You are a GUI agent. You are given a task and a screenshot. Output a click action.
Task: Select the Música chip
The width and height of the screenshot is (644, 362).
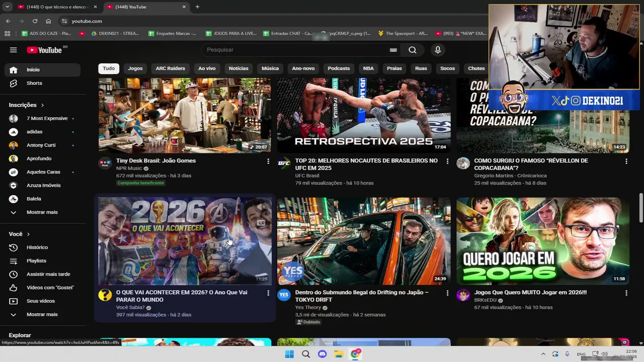click(270, 68)
